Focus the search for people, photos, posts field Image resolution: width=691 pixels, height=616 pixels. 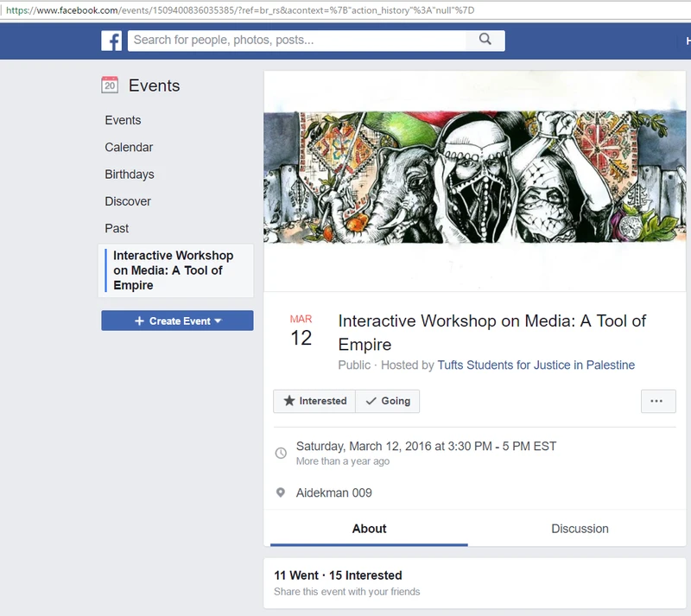[x=296, y=41]
